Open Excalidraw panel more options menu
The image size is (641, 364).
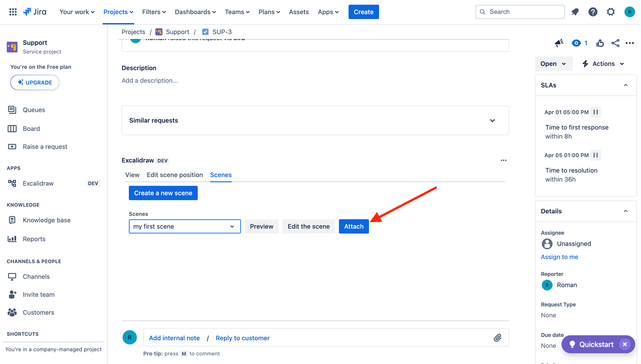point(504,160)
